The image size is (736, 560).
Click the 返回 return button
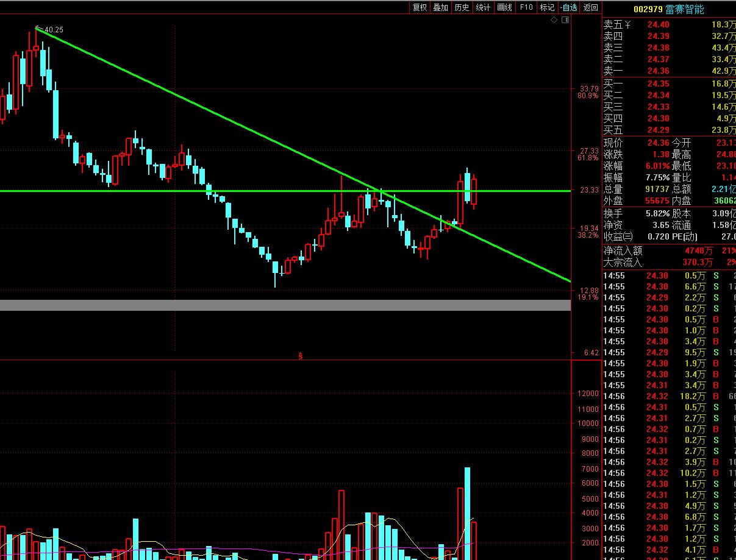[x=590, y=7]
